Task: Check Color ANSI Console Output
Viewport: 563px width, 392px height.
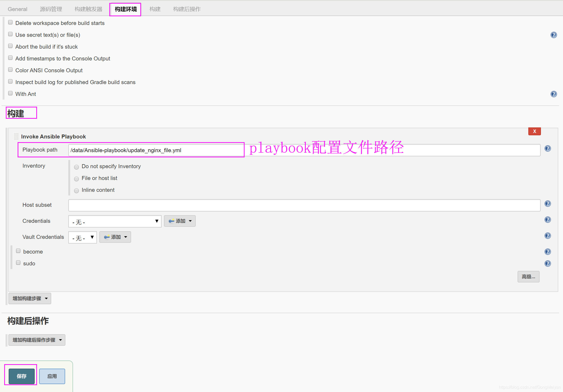Action: click(10, 70)
